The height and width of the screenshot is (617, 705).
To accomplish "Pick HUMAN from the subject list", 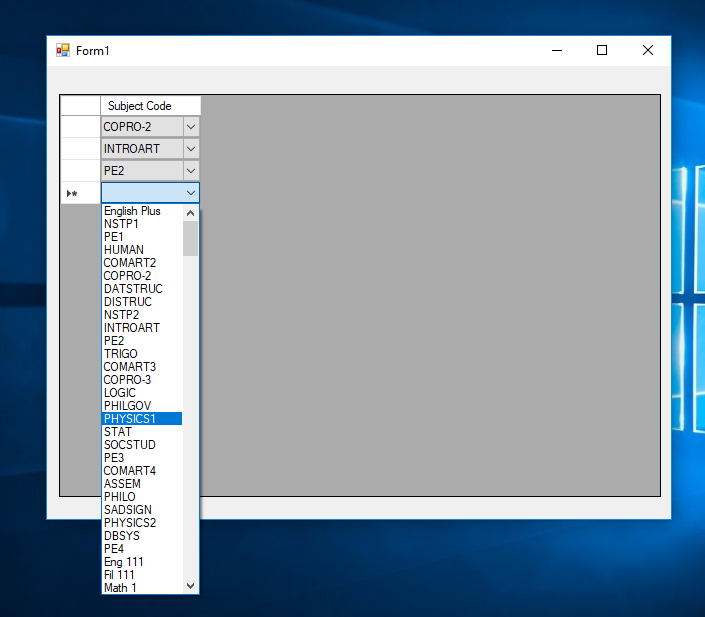I will click(142, 250).
